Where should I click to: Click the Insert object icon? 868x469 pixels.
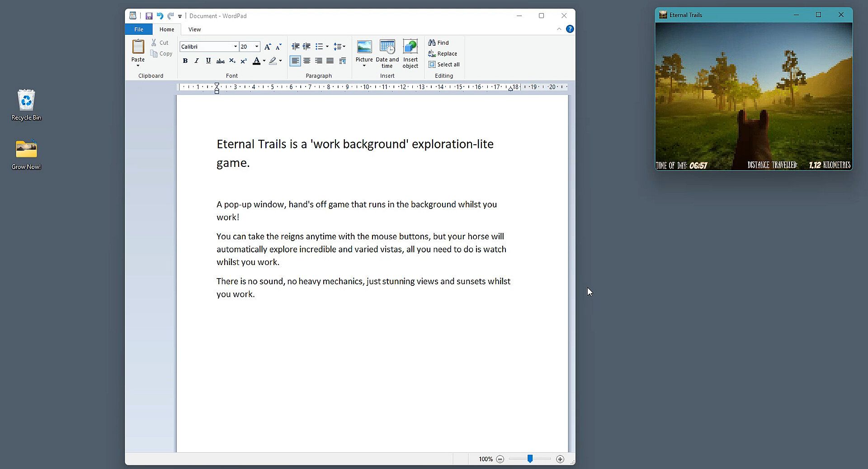click(410, 47)
